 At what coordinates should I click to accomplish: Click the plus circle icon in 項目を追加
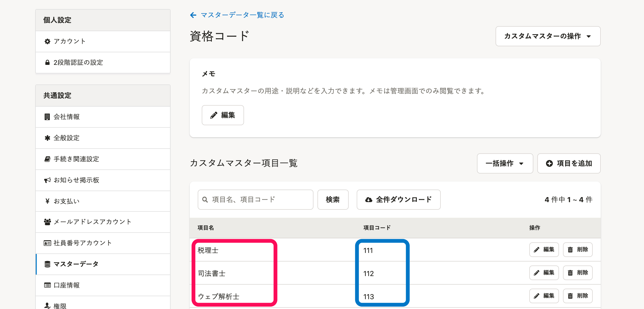point(549,163)
